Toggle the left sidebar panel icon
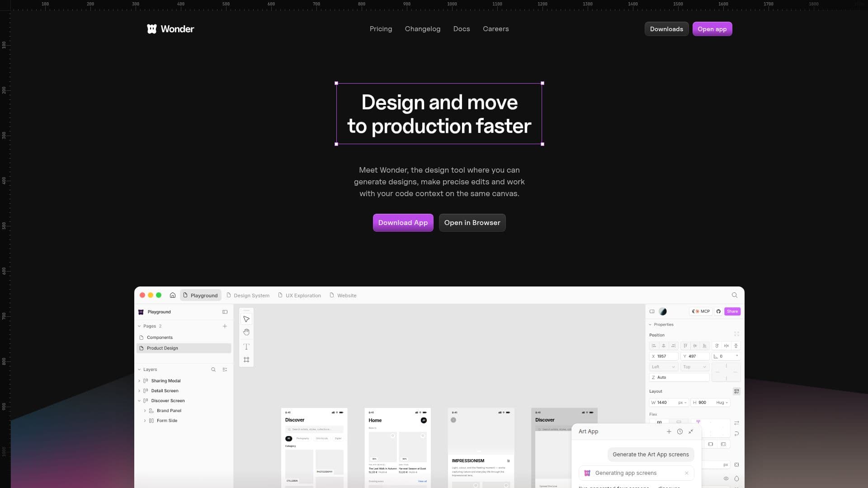Image resolution: width=868 pixels, height=488 pixels. coord(225,312)
